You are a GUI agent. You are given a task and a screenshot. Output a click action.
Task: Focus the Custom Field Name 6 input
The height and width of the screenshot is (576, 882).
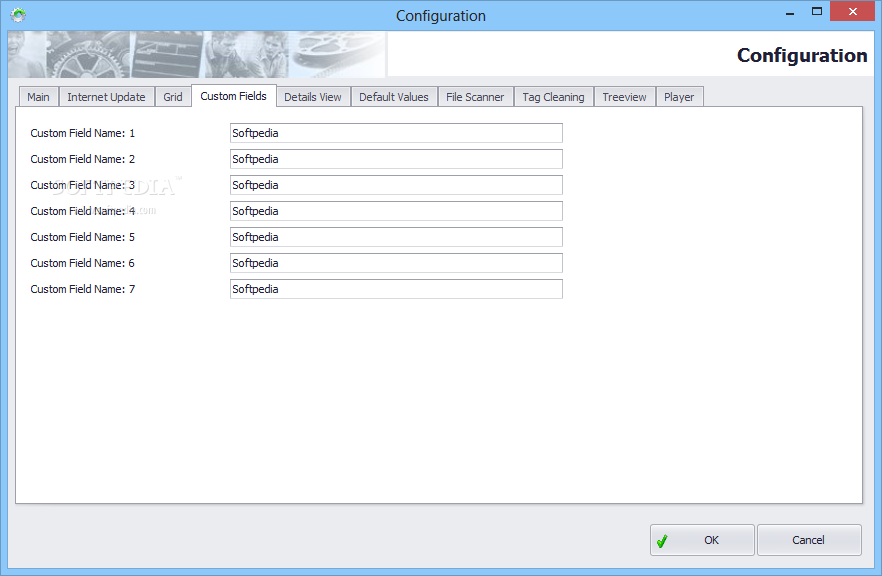[x=396, y=263]
